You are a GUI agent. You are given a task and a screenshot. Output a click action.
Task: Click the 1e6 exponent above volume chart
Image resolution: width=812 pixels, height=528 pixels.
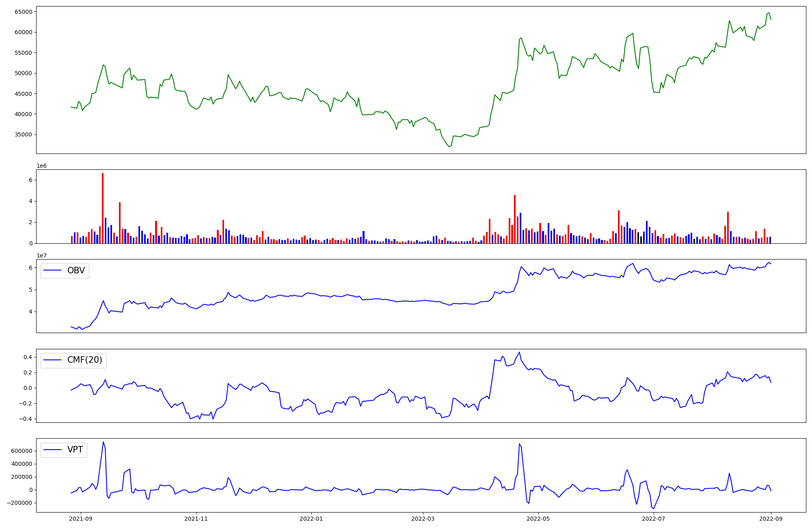coord(41,166)
